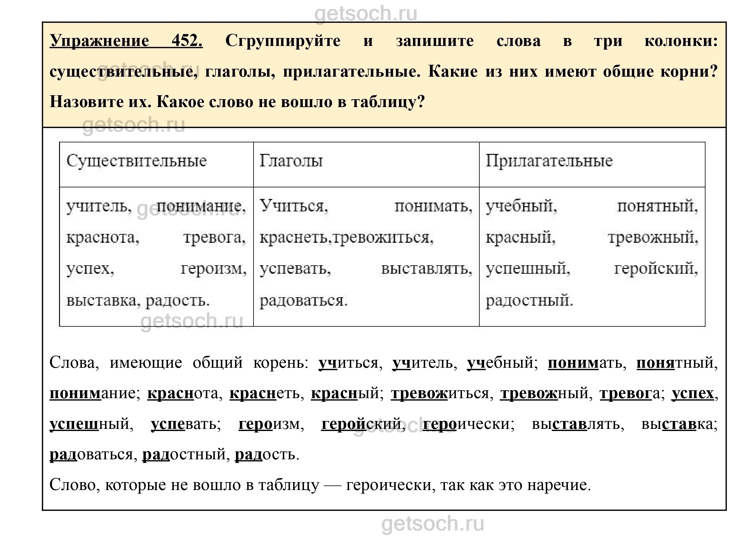Image resolution: width=756 pixels, height=539 pixels.
Task: Click the word учебный in adjectives column
Action: point(521,207)
